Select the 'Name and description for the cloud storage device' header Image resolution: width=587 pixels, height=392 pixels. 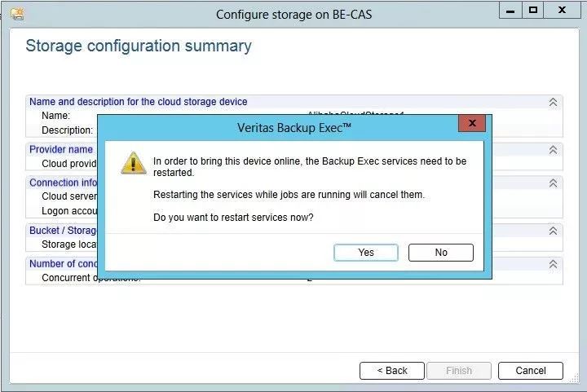(139, 102)
